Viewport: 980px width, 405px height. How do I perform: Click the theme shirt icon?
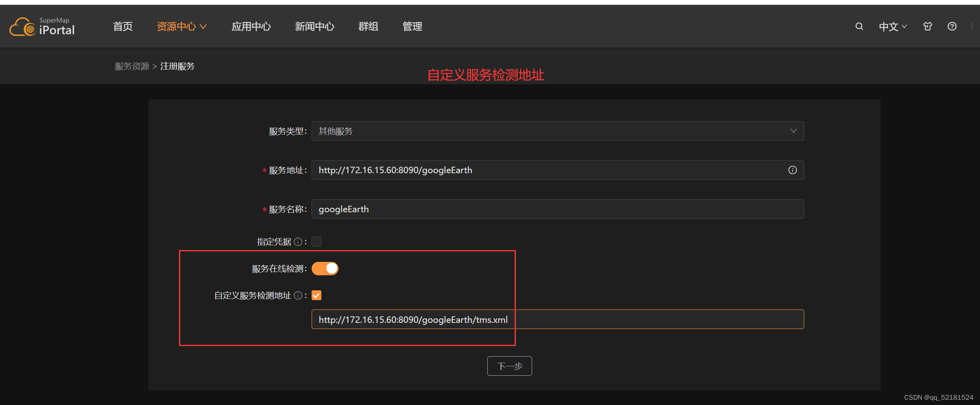pyautogui.click(x=928, y=26)
